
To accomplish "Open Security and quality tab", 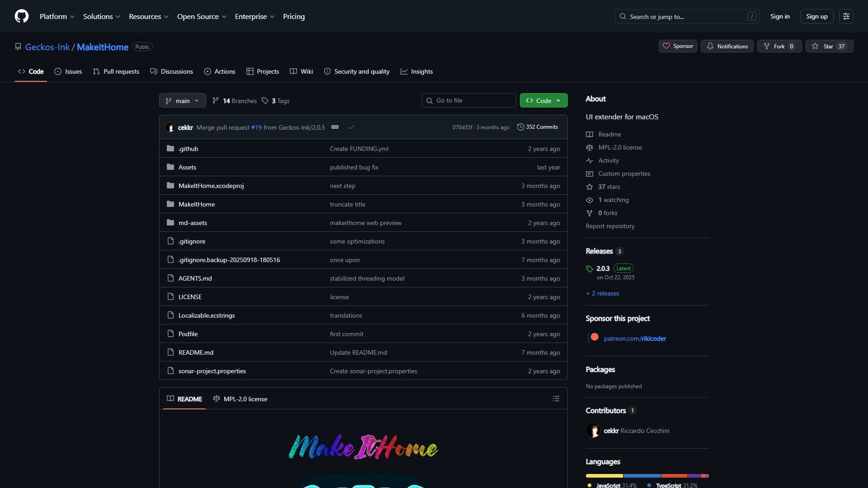I will coord(357,71).
